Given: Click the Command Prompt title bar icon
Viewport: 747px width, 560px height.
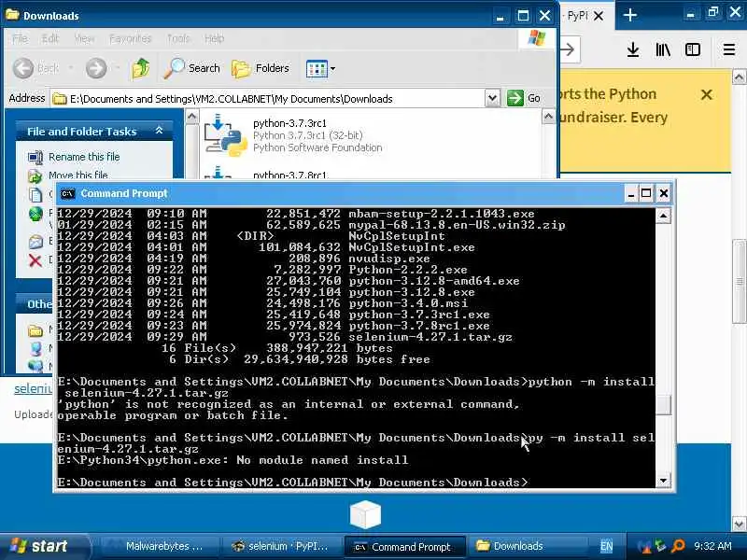Looking at the screenshot, I should pos(67,193).
